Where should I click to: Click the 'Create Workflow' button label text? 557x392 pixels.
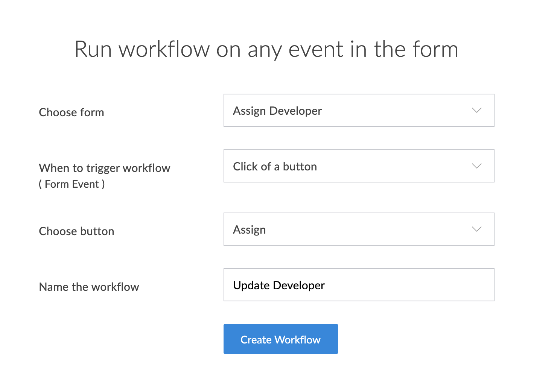click(x=280, y=340)
